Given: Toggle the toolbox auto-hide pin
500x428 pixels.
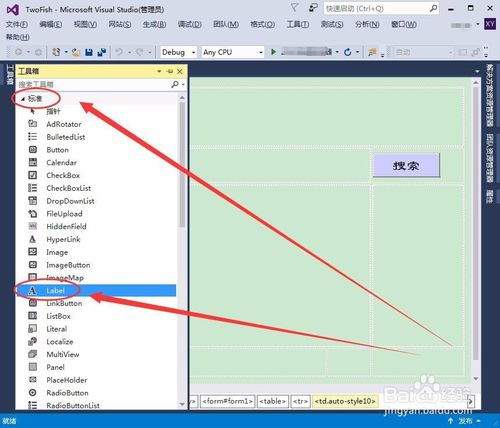Looking at the screenshot, I should (170, 71).
